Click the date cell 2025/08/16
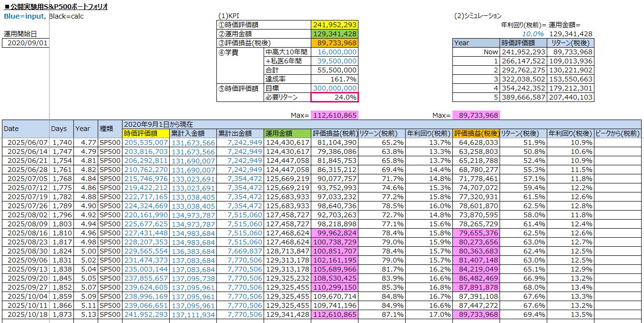The width and height of the screenshot is (644, 323). (25, 233)
